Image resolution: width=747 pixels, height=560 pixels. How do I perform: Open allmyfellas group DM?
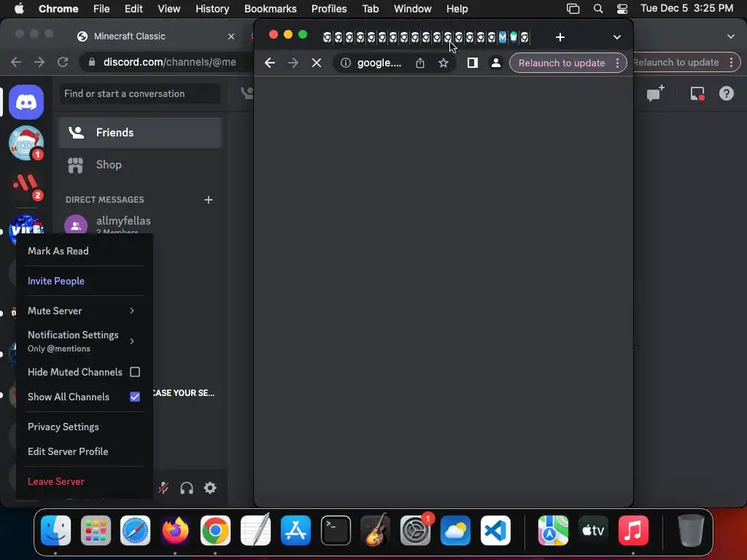click(140, 225)
